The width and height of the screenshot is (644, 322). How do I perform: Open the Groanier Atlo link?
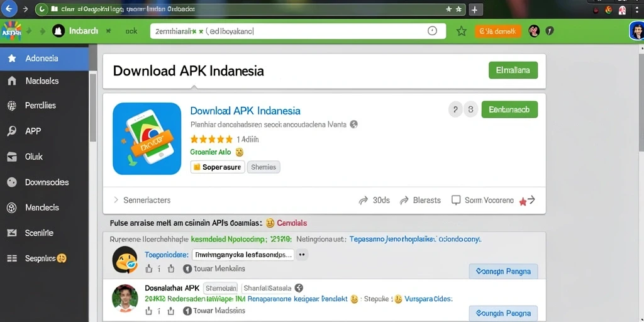(x=211, y=152)
